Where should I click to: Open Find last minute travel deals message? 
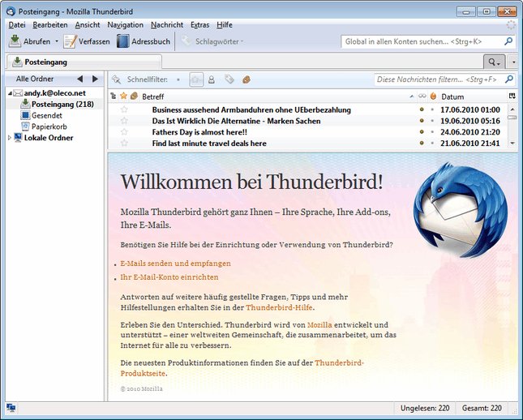coord(209,144)
